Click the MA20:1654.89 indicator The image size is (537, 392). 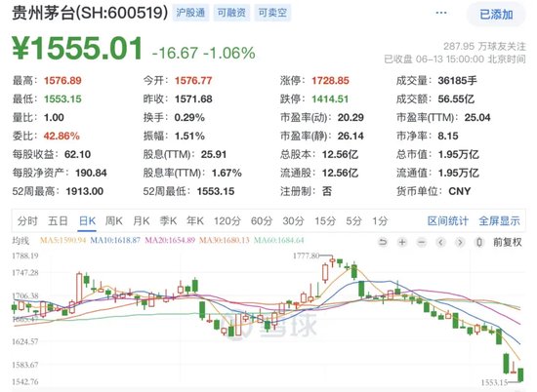point(170,241)
